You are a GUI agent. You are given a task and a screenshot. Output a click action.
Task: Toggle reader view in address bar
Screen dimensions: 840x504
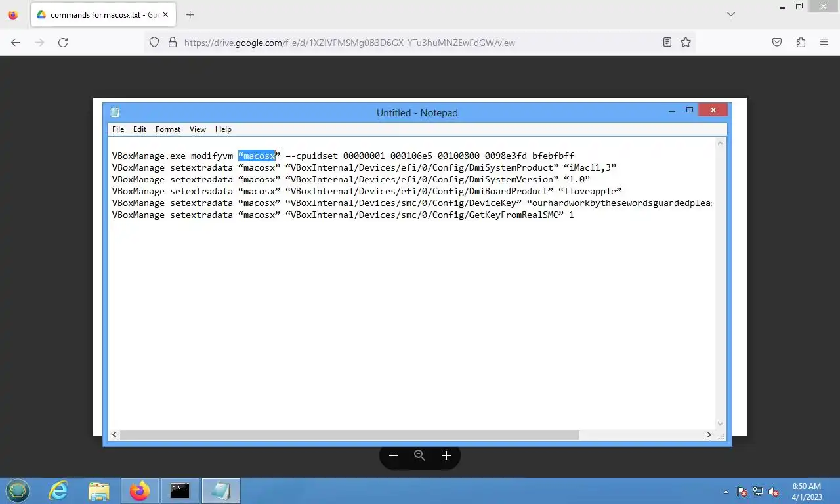(x=667, y=43)
